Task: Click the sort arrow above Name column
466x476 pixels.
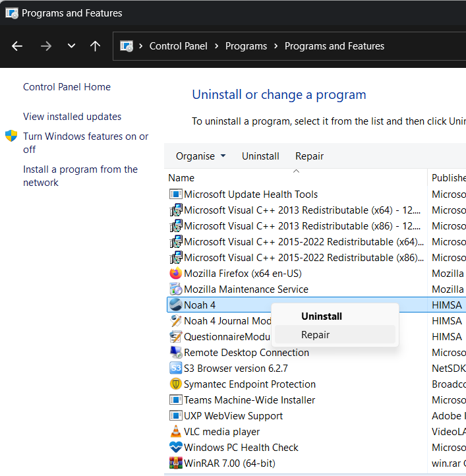Action: point(296,171)
